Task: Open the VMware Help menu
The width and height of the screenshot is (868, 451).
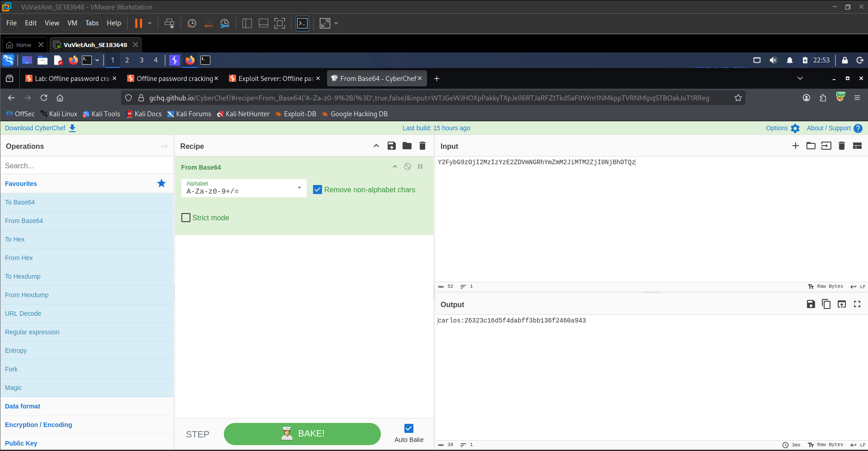Action: click(x=114, y=23)
